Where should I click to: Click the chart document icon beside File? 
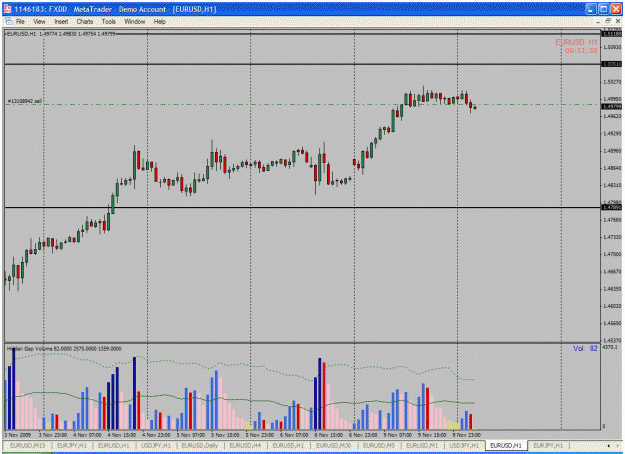pos(8,22)
